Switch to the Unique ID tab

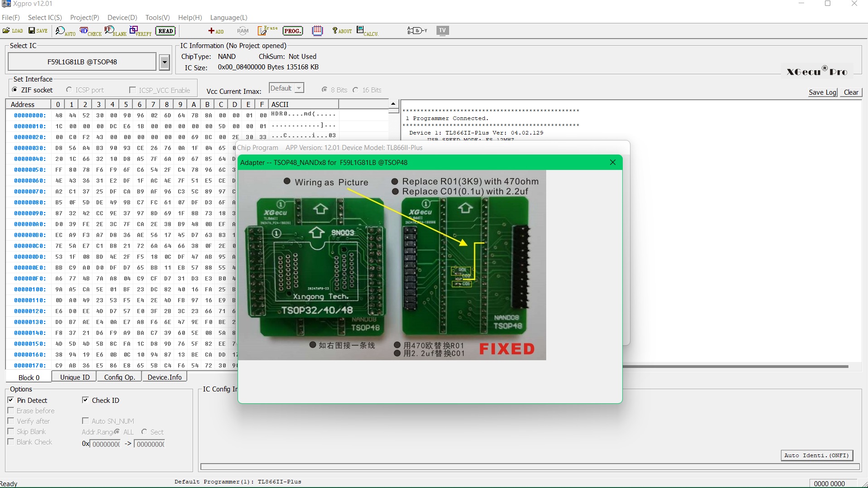[x=75, y=377]
